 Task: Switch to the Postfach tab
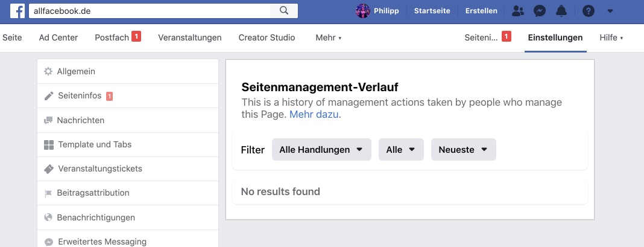tap(118, 37)
